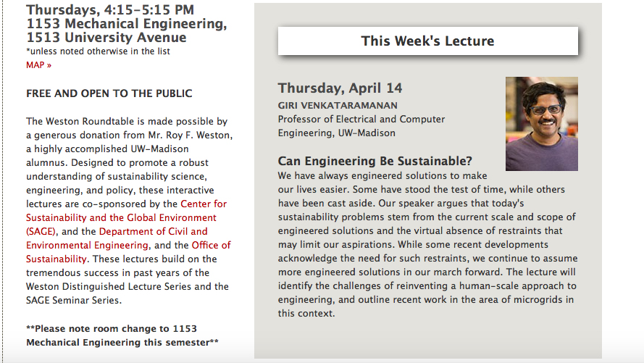Open the MAP » link
Image resolution: width=644 pixels, height=363 pixels.
coord(38,64)
